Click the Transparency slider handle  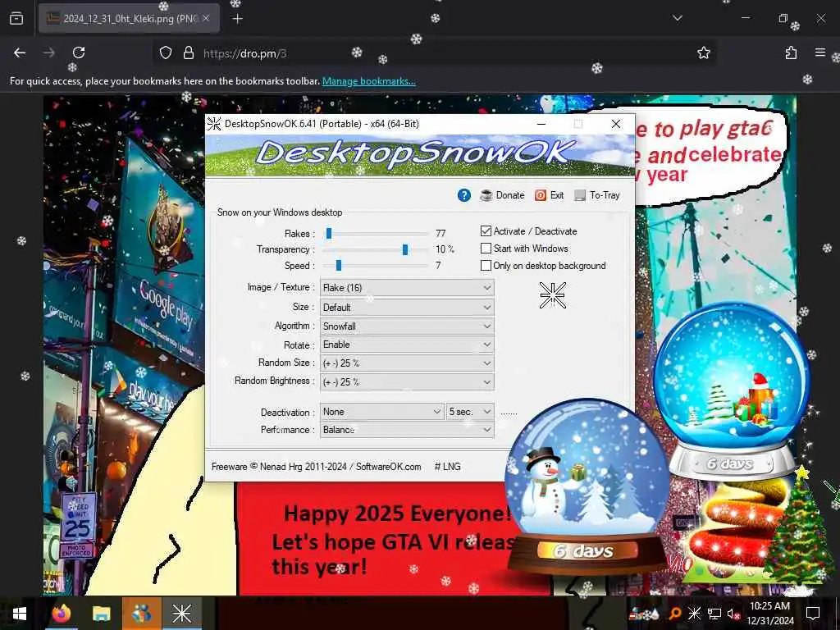point(405,249)
